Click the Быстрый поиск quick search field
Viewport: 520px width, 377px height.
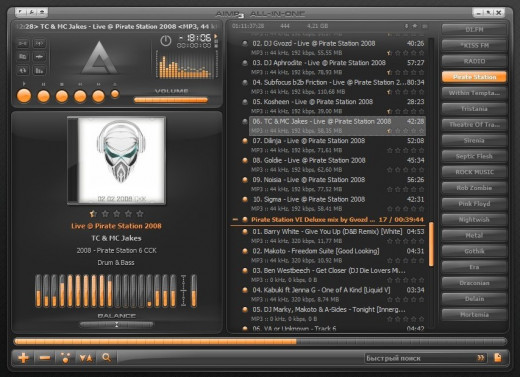click(420, 358)
